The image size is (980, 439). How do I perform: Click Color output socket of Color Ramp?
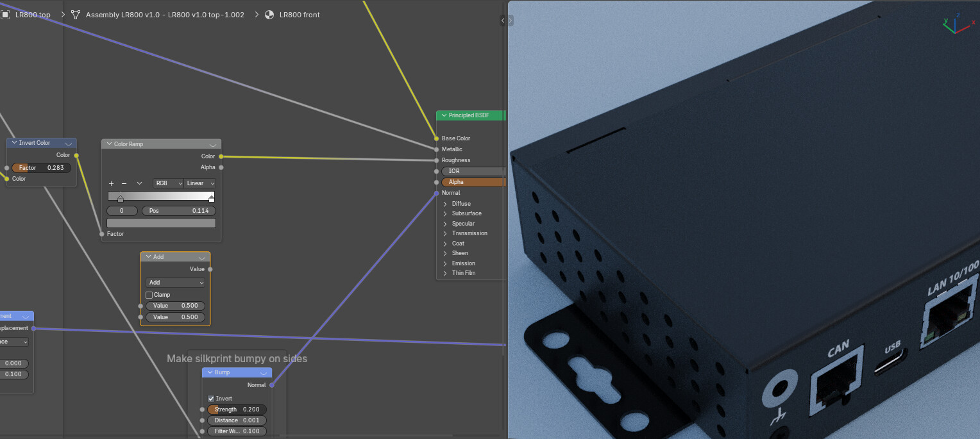(221, 156)
